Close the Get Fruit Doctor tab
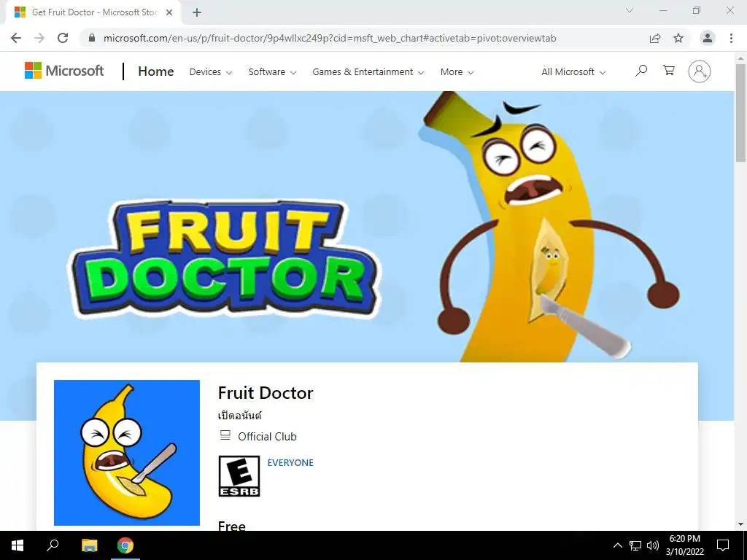Image resolution: width=747 pixels, height=560 pixels. pyautogui.click(x=169, y=12)
